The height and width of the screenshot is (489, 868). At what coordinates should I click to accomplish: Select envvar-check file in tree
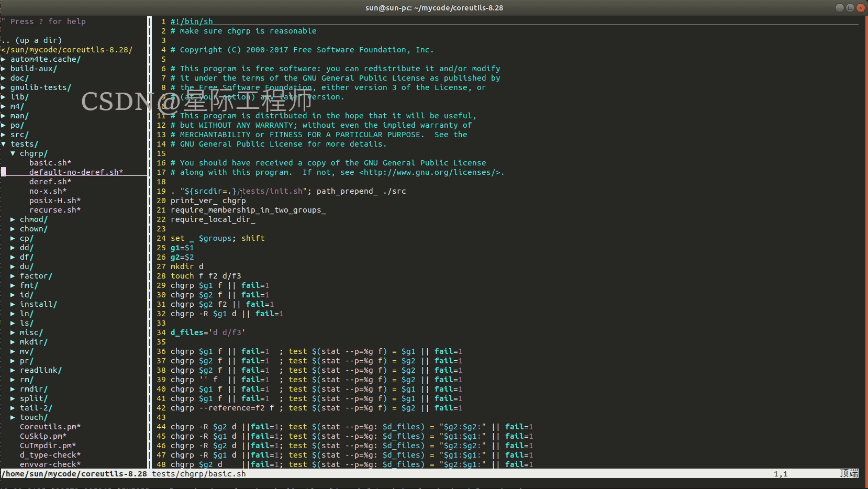[x=50, y=464]
